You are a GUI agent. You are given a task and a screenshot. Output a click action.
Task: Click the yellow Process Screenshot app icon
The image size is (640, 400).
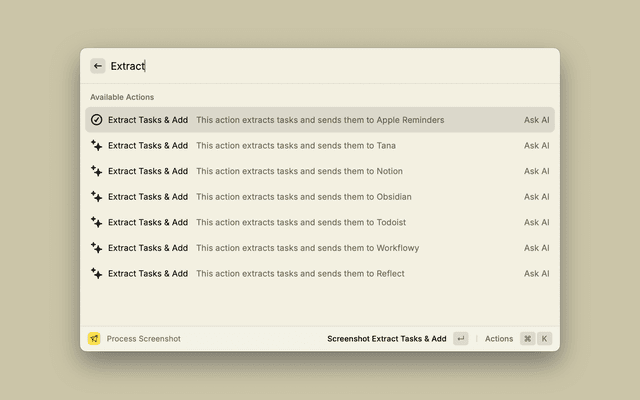coord(94,339)
